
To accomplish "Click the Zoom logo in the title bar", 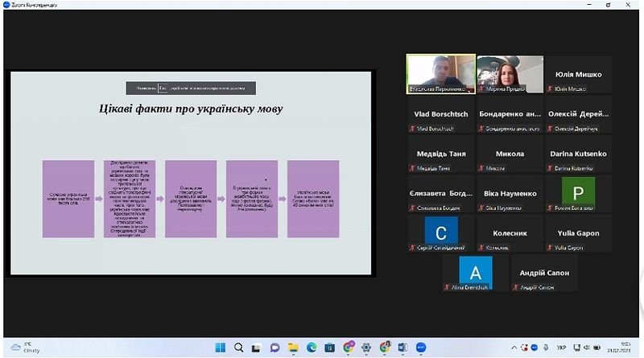I will pyautogui.click(x=6, y=4).
